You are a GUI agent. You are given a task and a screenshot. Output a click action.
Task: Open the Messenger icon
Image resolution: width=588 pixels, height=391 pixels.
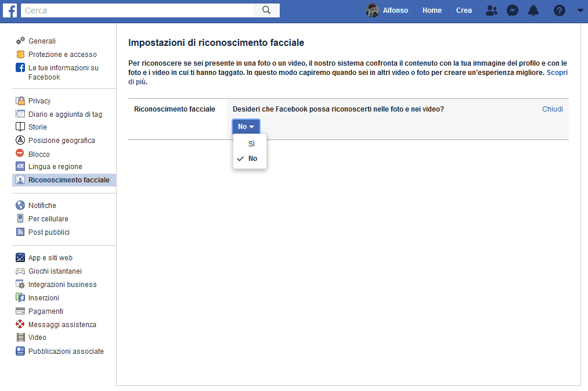(x=512, y=10)
